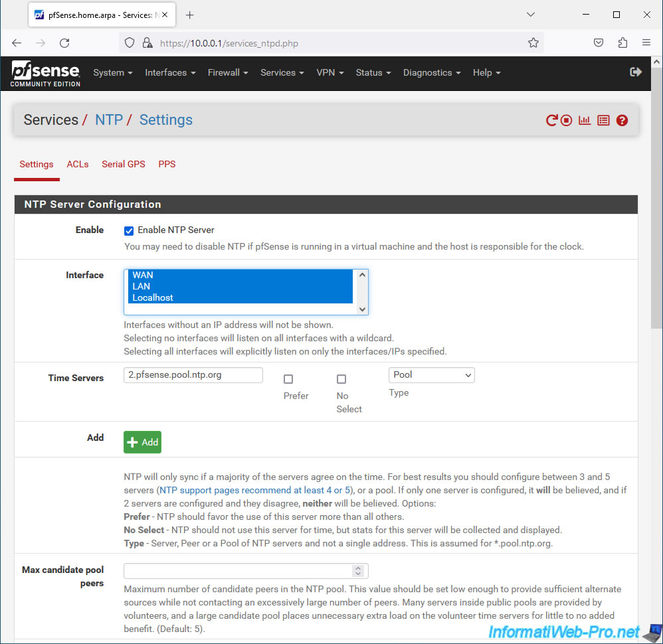Image resolution: width=663 pixels, height=644 pixels.
Task: Tick the No Select checkbox
Action: tap(341, 379)
